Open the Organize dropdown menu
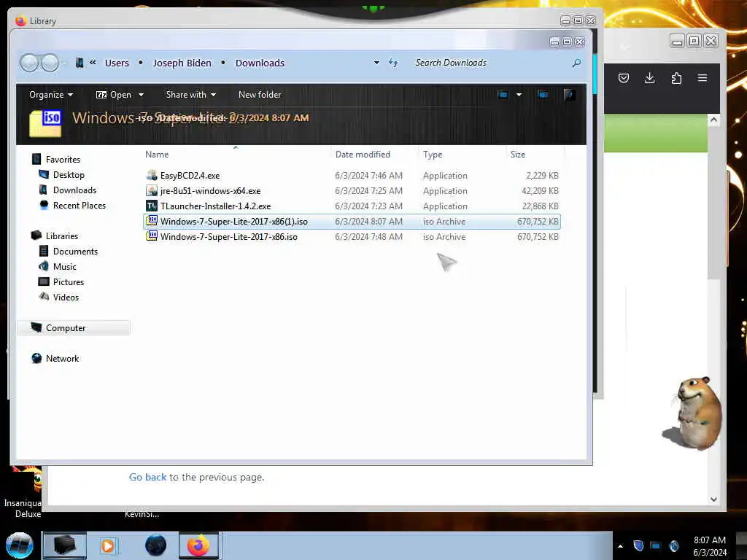 51,95
